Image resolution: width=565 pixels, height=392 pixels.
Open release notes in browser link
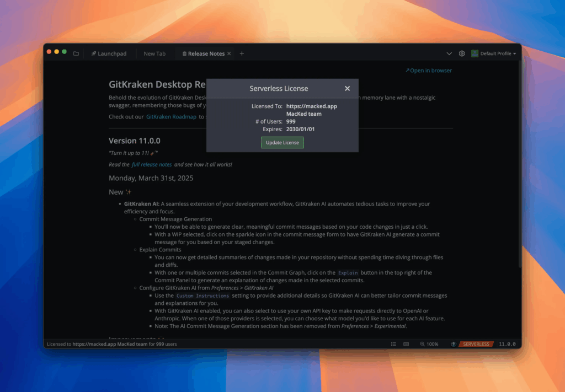click(x=428, y=71)
